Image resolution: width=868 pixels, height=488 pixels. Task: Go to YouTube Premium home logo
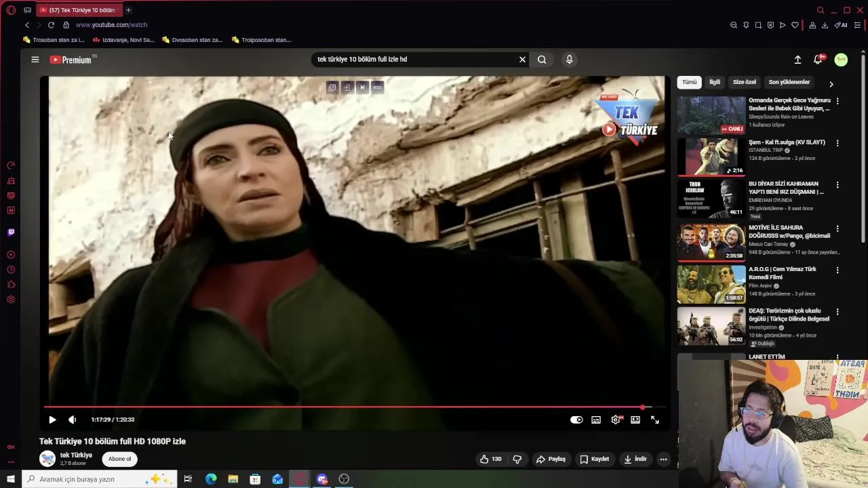click(x=71, y=60)
